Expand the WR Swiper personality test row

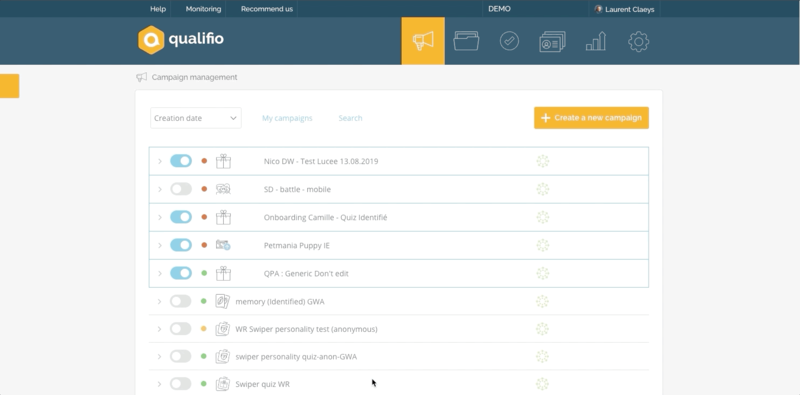159,329
